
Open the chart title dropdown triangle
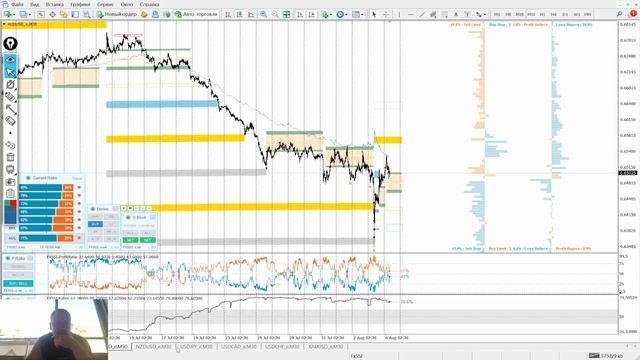[4, 24]
